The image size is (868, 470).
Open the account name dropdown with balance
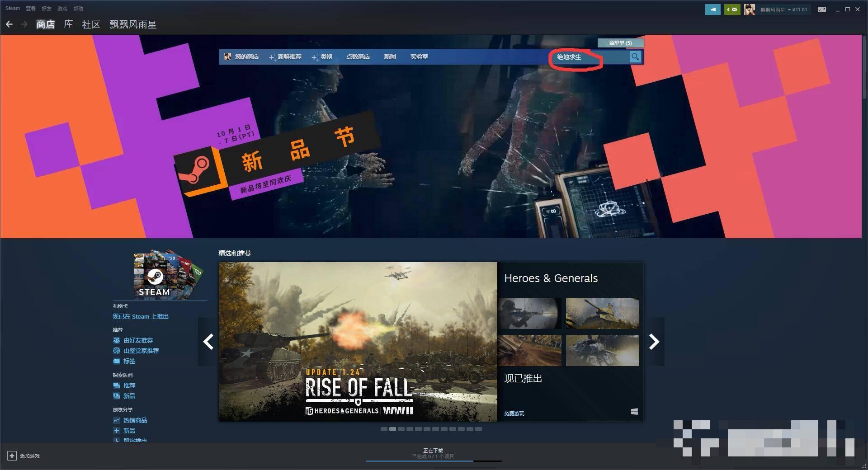[783, 9]
